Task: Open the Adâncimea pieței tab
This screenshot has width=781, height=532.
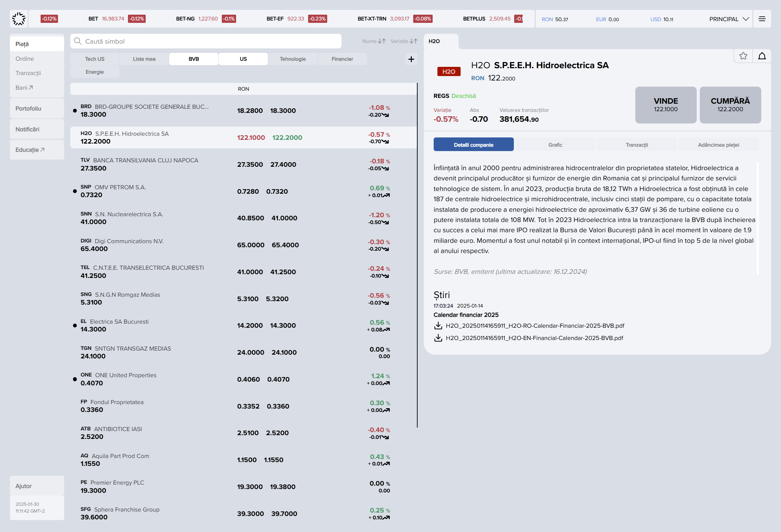Action: point(719,145)
